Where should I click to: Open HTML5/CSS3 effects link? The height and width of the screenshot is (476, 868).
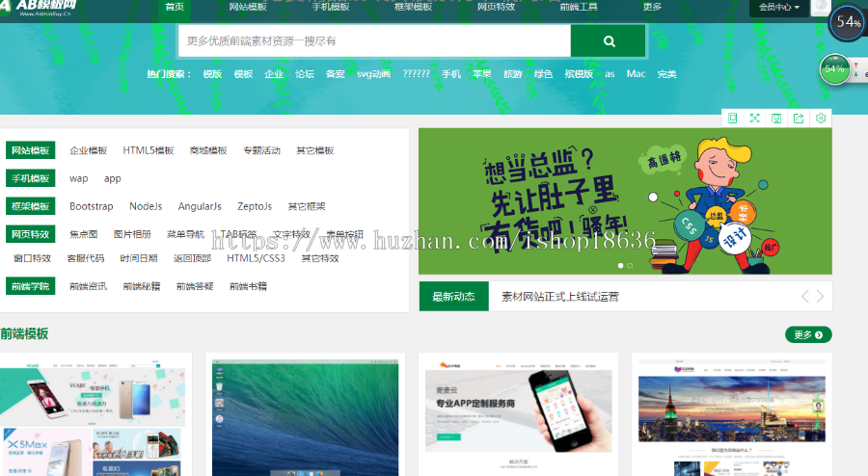[256, 258]
